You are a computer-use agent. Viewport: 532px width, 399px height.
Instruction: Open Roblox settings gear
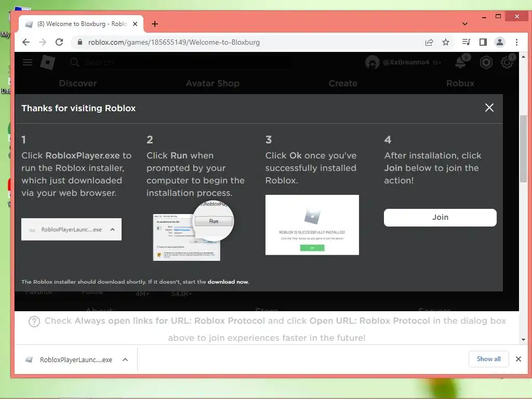tap(507, 62)
